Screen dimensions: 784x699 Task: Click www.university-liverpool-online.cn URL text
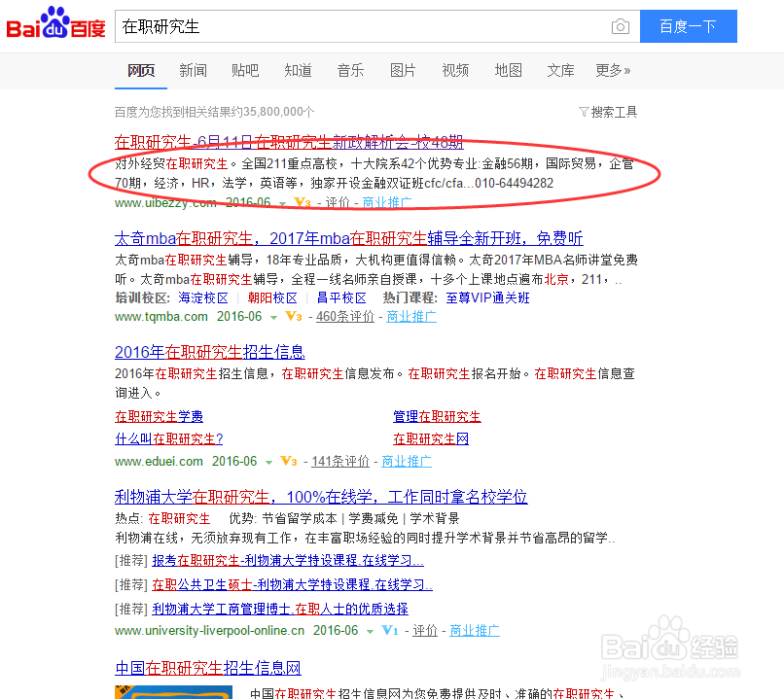coord(209,631)
